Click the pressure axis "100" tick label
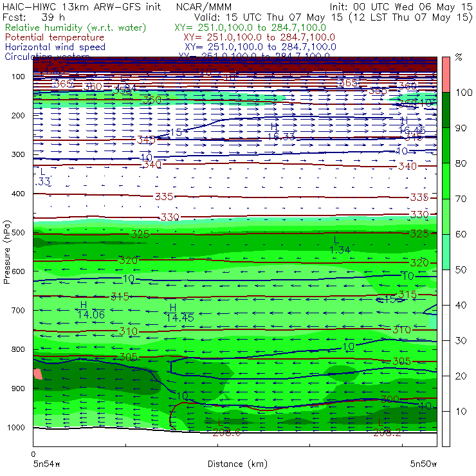This screenshot has height=476, width=476. 18,77
